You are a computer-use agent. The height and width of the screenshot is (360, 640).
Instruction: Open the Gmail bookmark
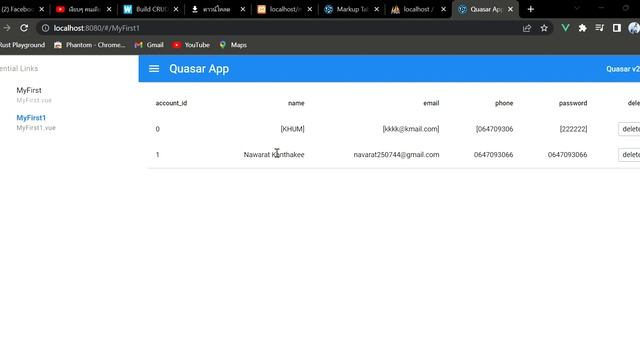[149, 45]
